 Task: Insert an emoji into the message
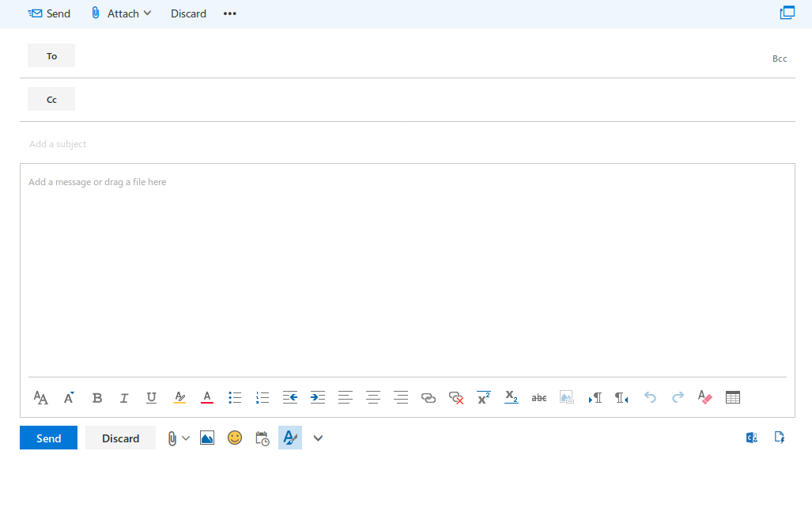click(x=234, y=438)
